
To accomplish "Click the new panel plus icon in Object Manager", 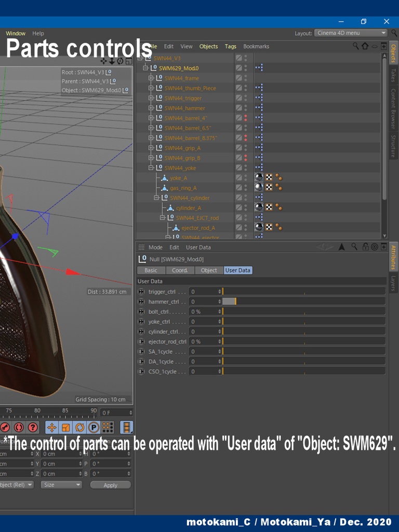I will click(x=384, y=46).
